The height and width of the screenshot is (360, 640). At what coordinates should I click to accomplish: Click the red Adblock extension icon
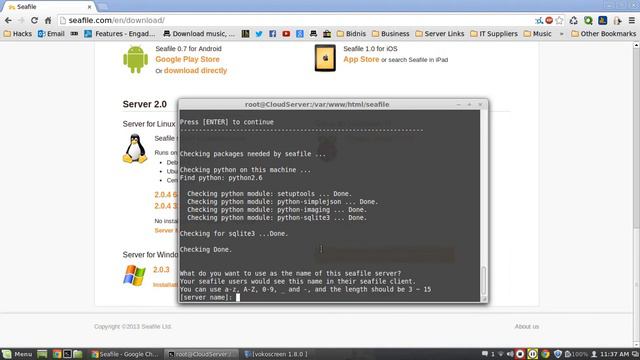549,20
